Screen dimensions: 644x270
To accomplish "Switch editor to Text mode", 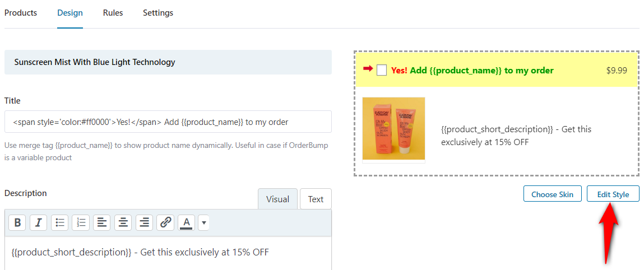I will tap(316, 199).
